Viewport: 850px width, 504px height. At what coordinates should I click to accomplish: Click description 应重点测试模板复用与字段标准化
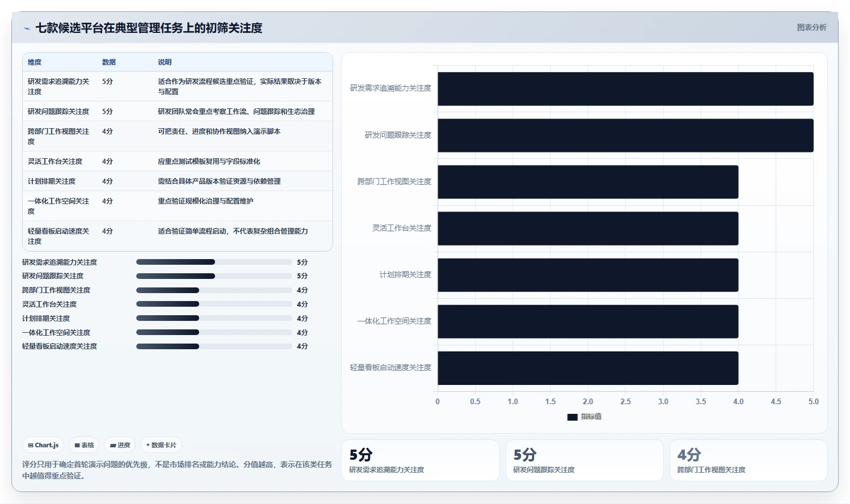209,161
